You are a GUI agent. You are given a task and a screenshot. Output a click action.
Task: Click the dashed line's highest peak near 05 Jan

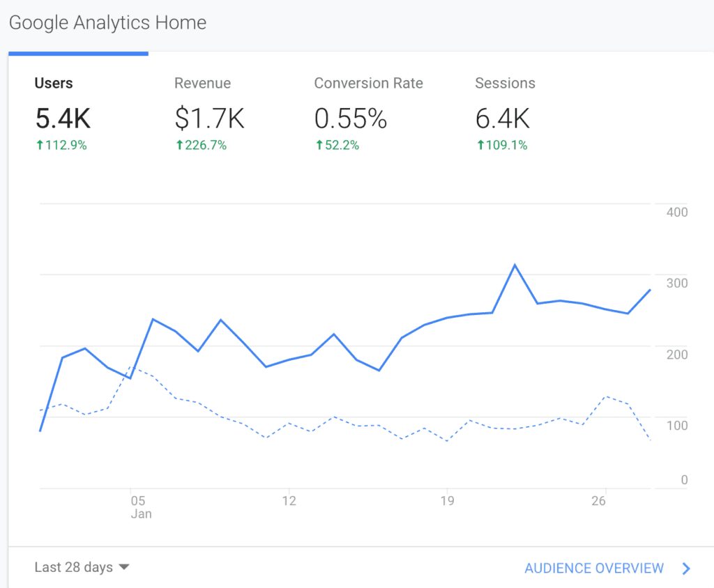point(131,367)
